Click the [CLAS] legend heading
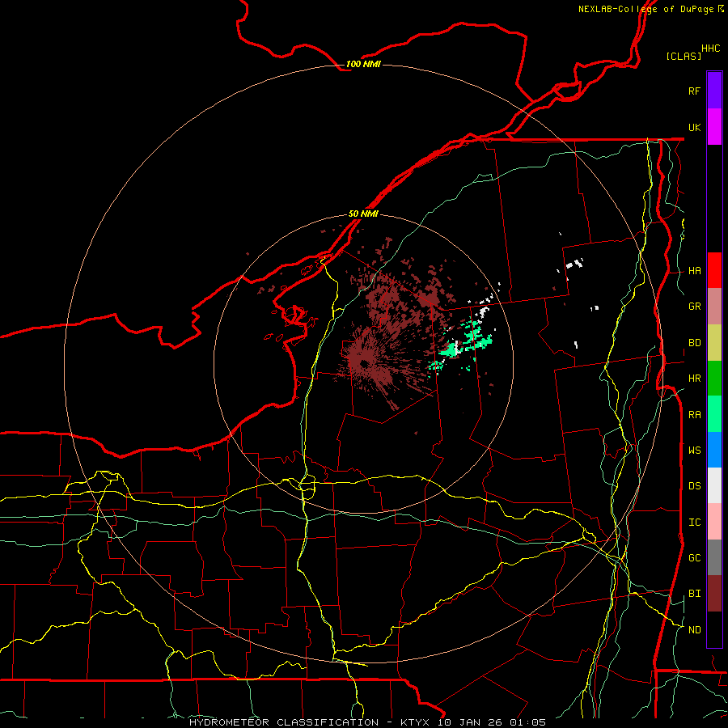 pos(684,56)
